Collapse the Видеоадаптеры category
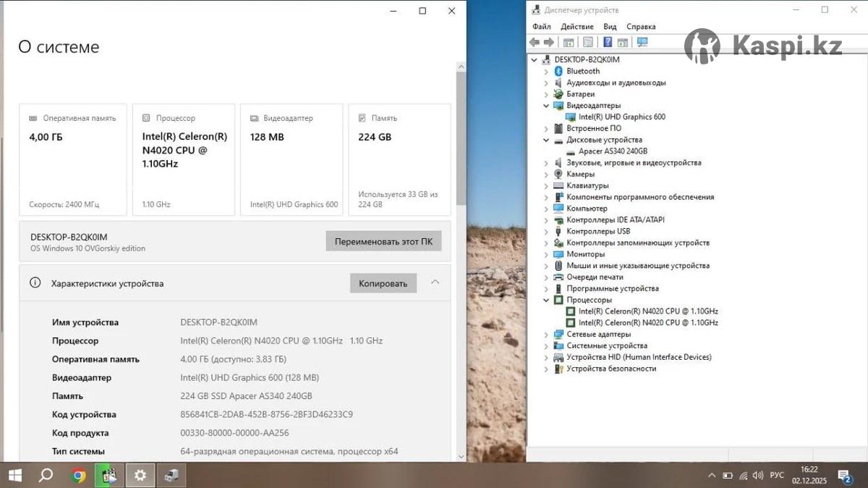868x488 pixels. click(x=546, y=106)
